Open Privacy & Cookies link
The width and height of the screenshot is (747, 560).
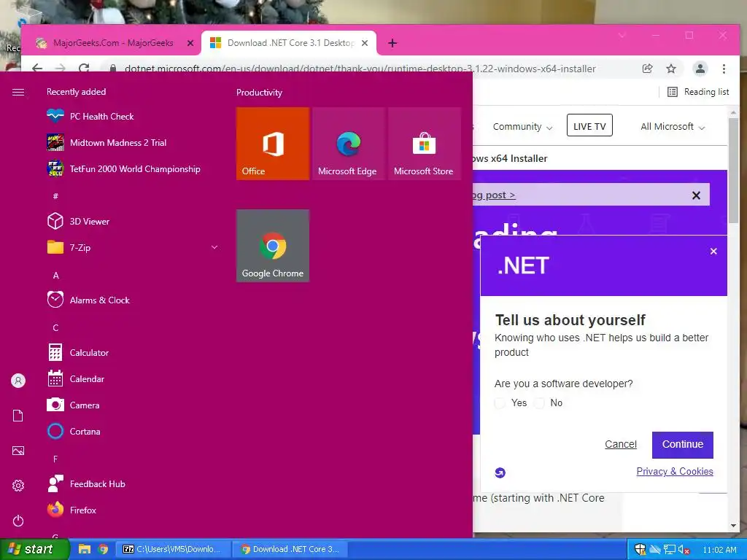coord(675,472)
